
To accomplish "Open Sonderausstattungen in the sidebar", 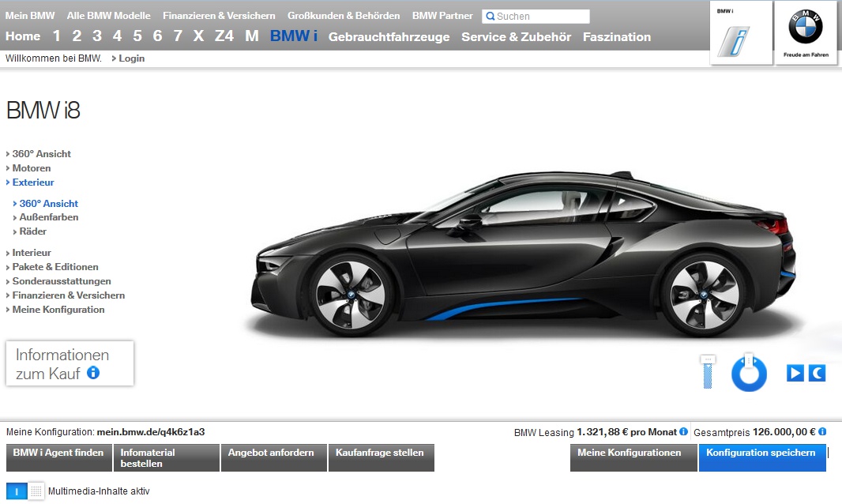I will coord(62,281).
